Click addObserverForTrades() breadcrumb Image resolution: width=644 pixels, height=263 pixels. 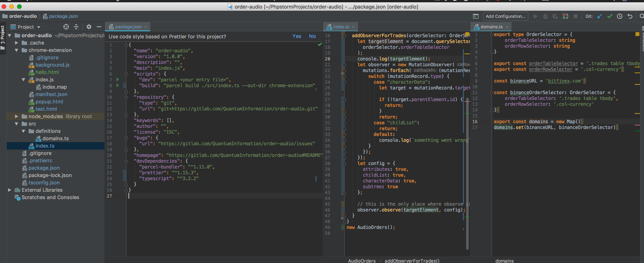pos(412,260)
